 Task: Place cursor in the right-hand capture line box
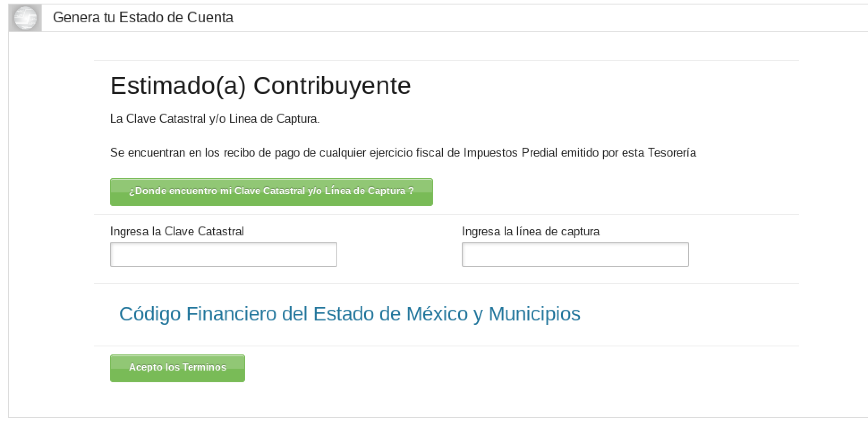pos(575,254)
